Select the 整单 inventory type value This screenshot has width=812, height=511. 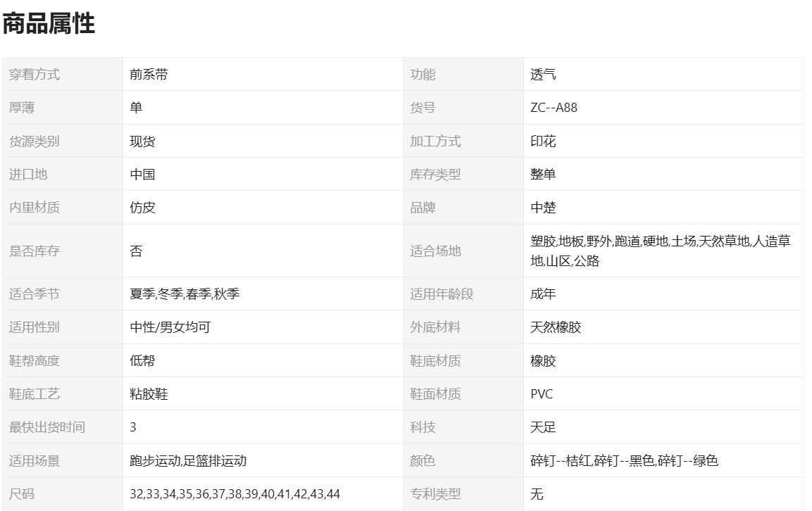click(x=543, y=175)
